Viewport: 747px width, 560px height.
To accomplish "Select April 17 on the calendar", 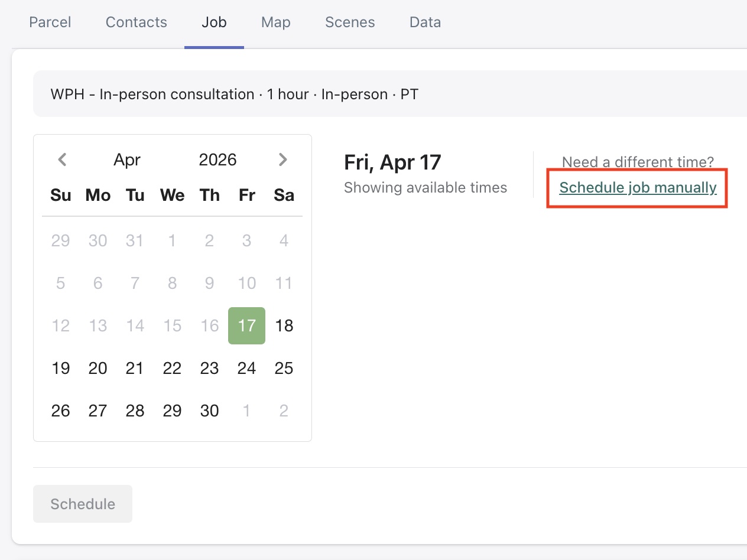I will pyautogui.click(x=246, y=325).
